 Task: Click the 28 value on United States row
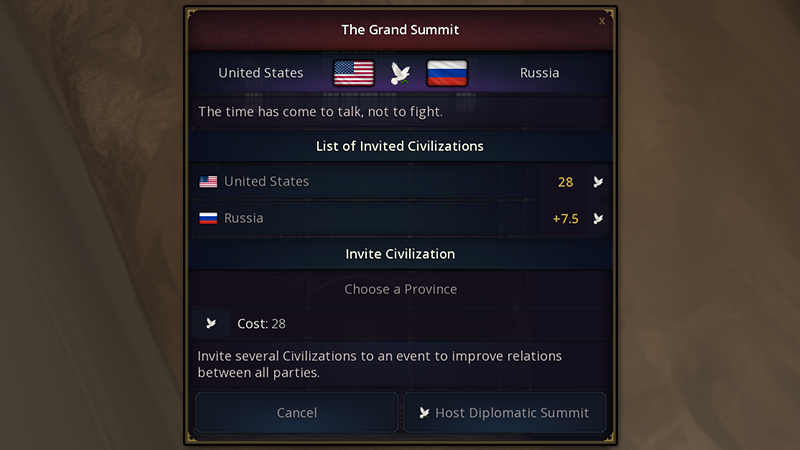click(x=565, y=182)
